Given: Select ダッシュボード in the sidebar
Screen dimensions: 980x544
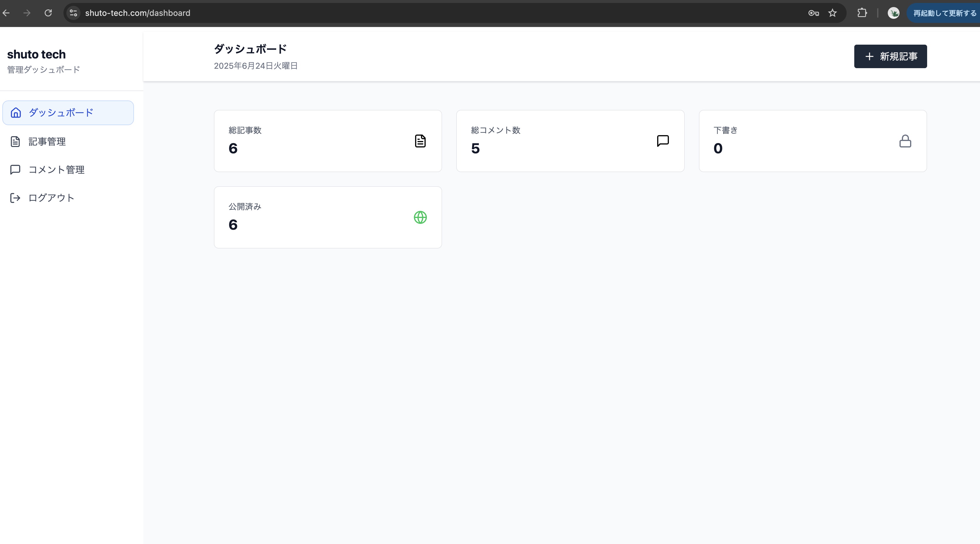Looking at the screenshot, I should coord(68,113).
